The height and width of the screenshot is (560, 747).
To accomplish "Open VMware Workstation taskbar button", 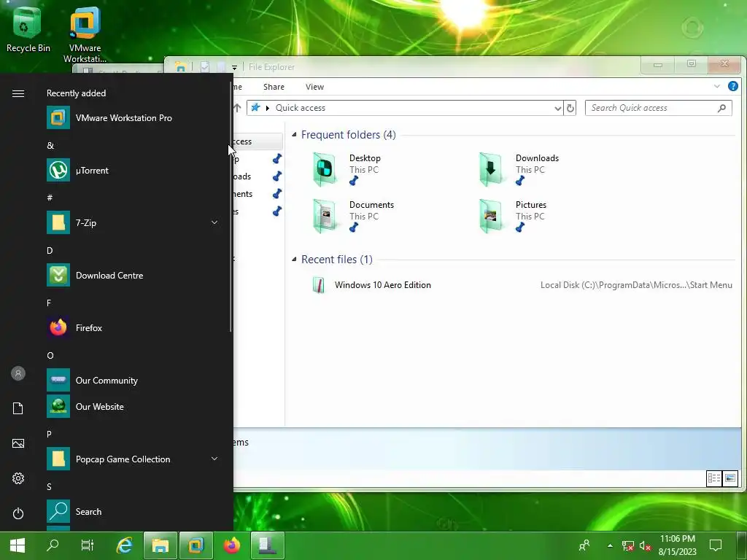I will pos(196,545).
